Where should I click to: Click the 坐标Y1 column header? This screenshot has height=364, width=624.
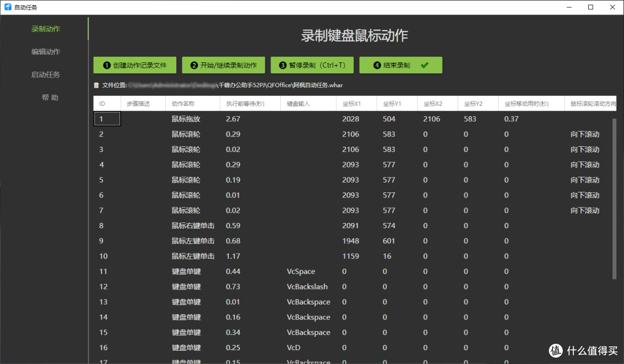(x=397, y=104)
